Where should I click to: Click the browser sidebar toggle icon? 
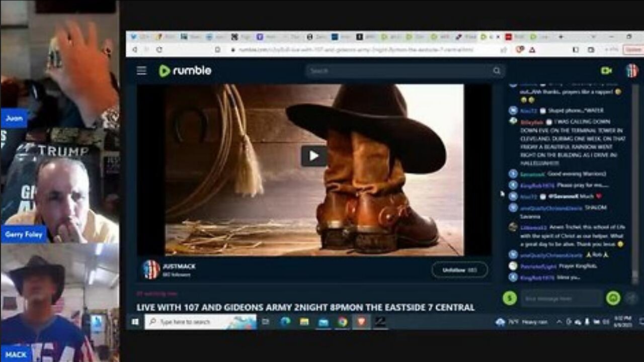(576, 50)
